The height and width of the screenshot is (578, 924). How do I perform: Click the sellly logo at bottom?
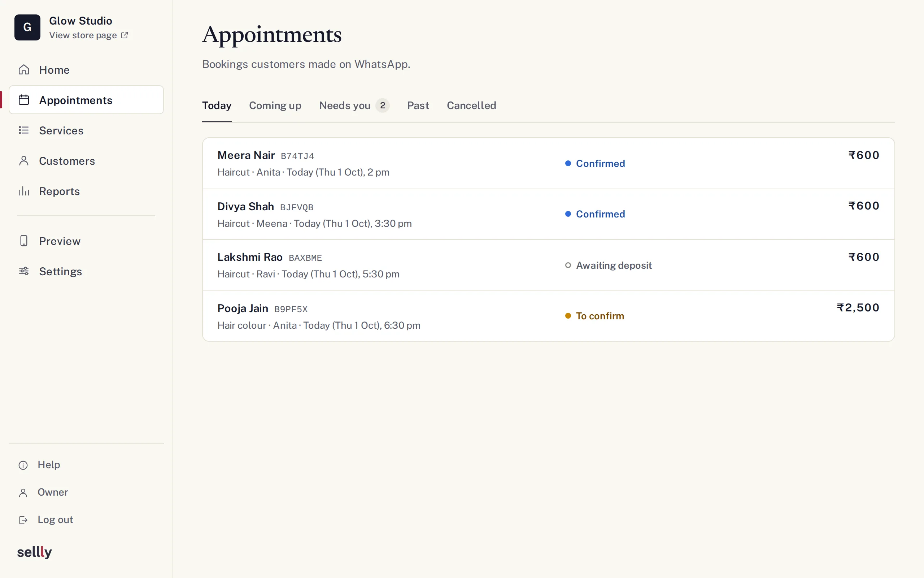34,552
